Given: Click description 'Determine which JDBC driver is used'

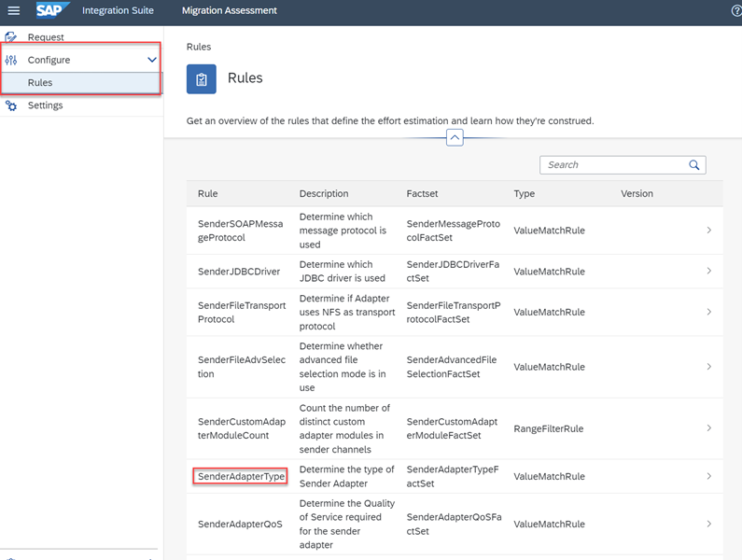Looking at the screenshot, I should pyautogui.click(x=343, y=272).
